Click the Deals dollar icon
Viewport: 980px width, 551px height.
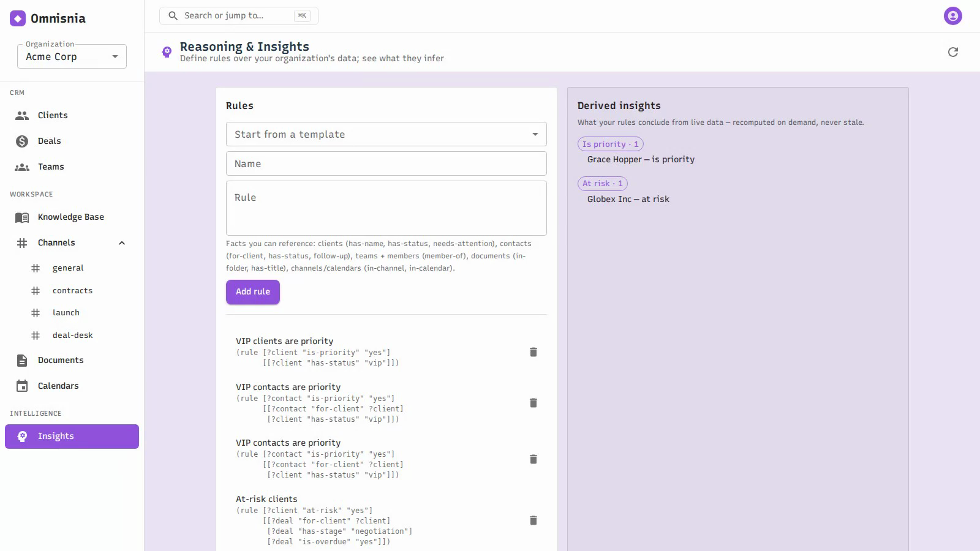(x=22, y=141)
